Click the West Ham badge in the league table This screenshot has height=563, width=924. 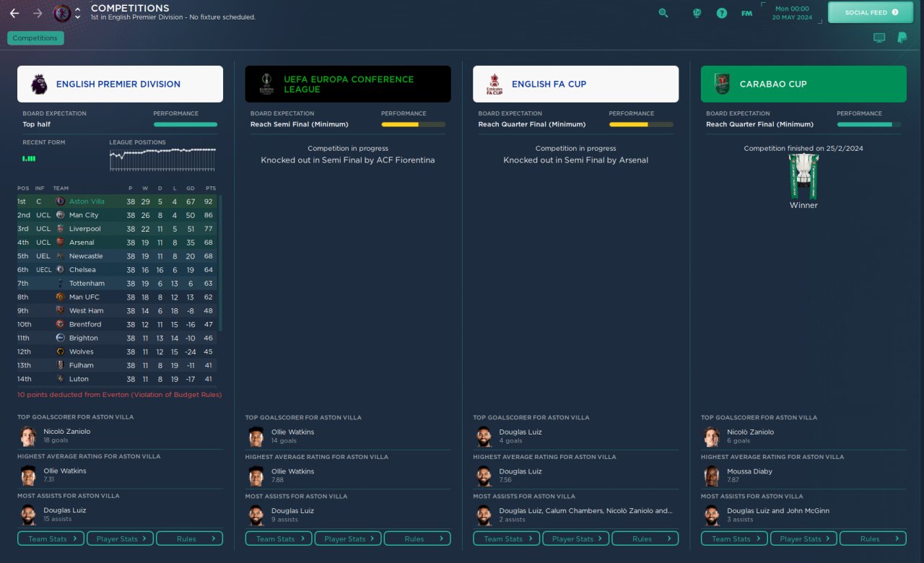click(x=61, y=310)
